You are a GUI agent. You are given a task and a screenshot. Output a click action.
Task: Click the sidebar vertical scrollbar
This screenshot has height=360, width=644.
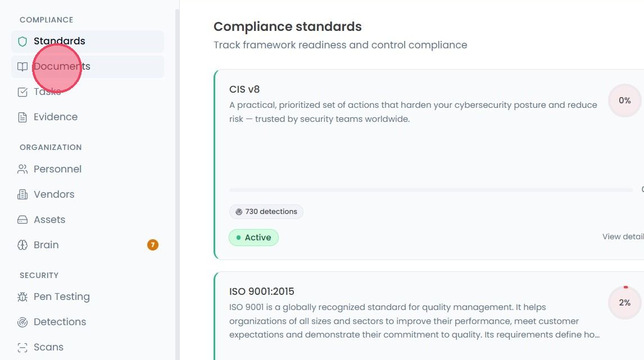178,184
